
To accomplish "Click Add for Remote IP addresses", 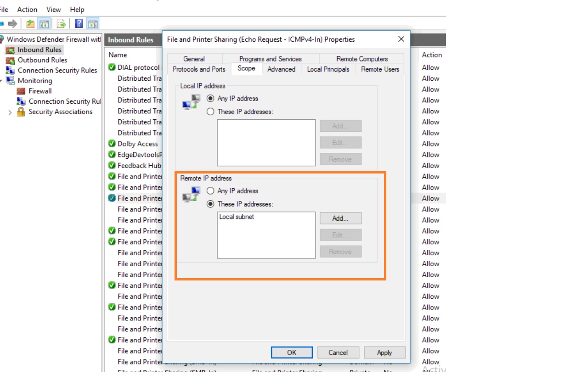I will [340, 218].
